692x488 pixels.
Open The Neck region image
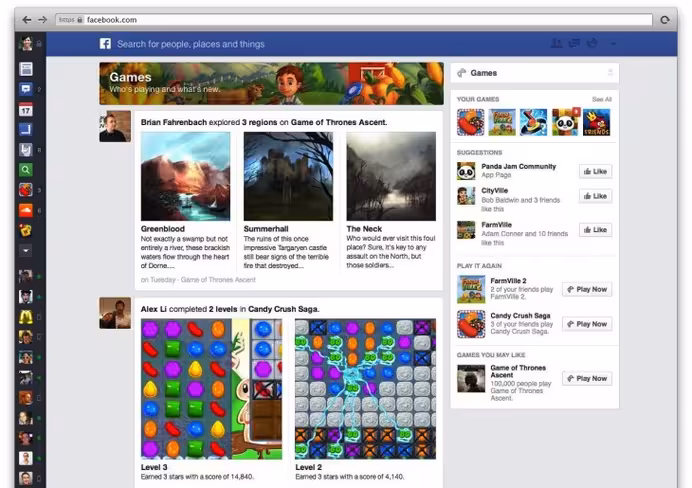[x=391, y=176]
